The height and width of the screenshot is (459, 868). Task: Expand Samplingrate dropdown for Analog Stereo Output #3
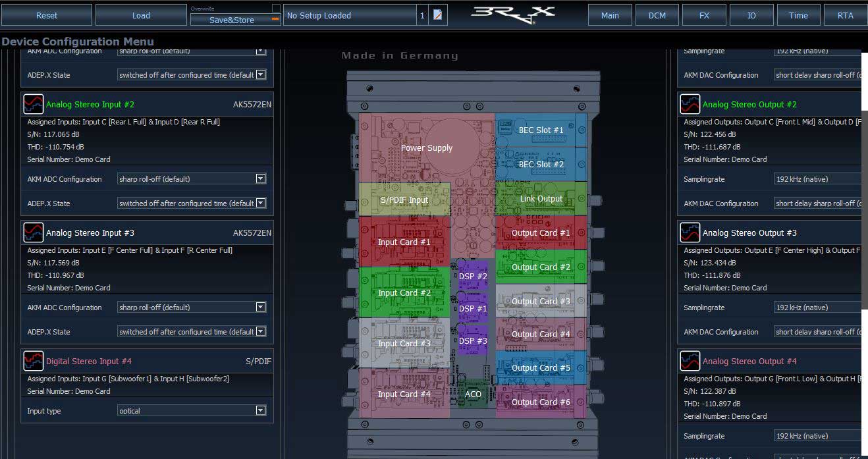[817, 308]
